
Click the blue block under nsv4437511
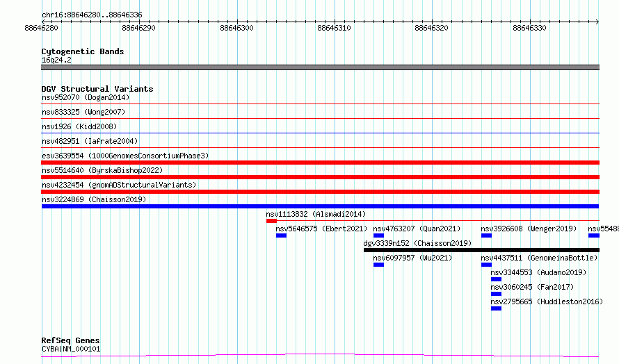click(486, 265)
